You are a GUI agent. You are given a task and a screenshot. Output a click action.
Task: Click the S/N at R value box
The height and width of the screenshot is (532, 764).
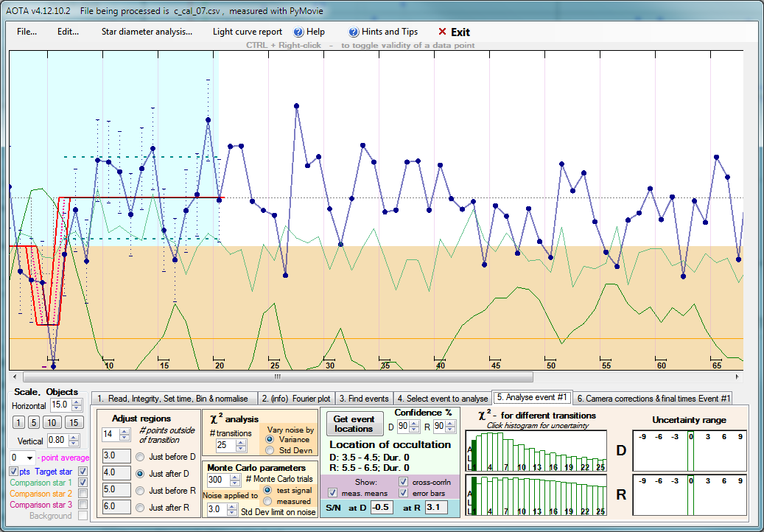point(437,508)
